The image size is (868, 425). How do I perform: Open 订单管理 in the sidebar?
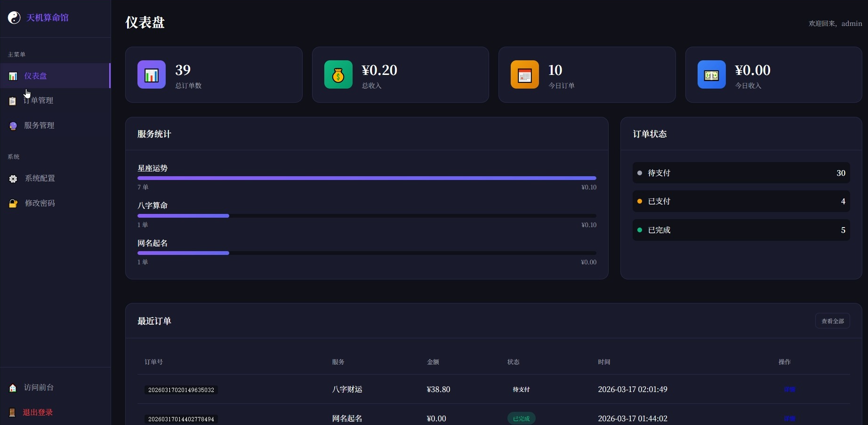tap(39, 101)
